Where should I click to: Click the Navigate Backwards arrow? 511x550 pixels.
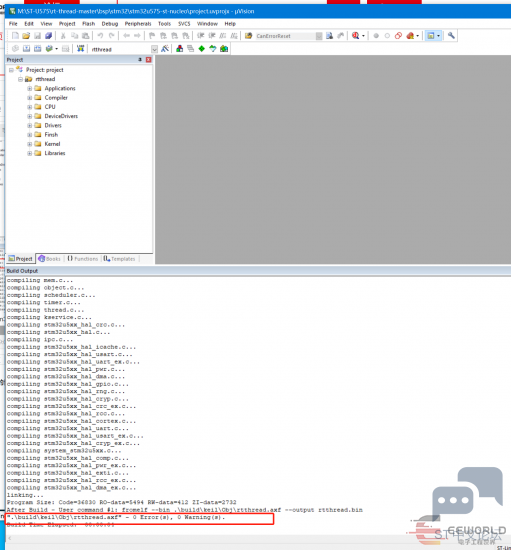click(126, 36)
